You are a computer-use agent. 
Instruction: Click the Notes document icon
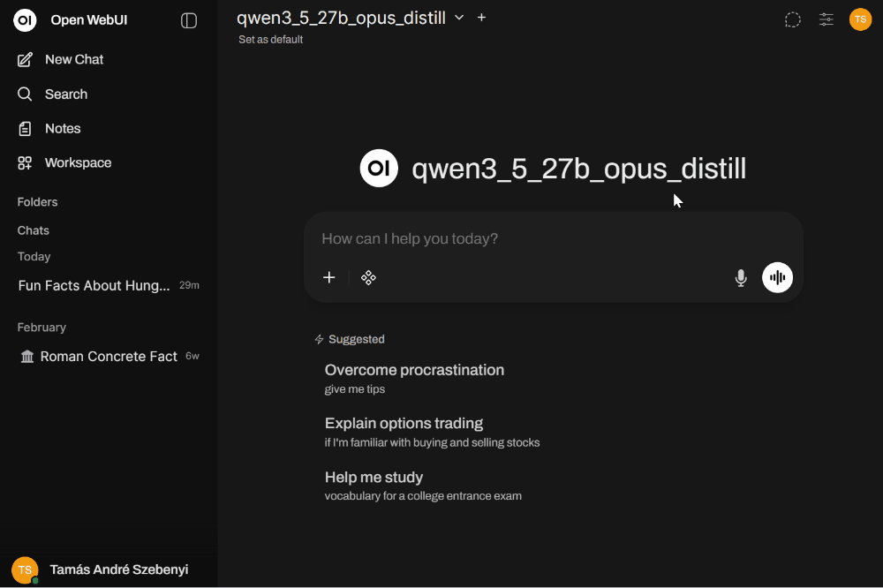pyautogui.click(x=25, y=128)
